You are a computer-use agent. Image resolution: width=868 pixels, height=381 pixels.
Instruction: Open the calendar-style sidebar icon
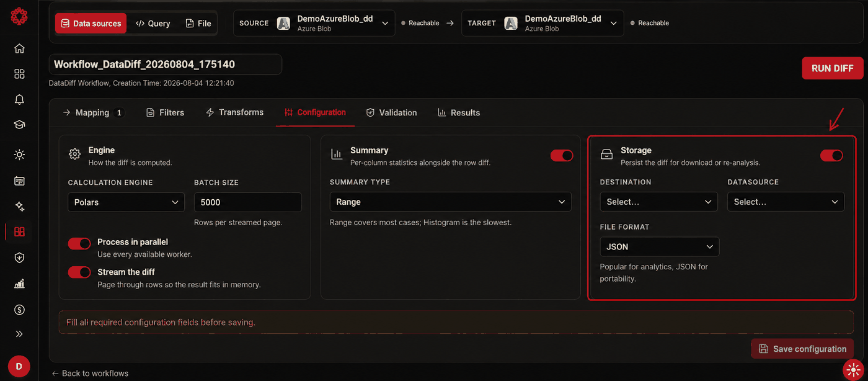19,181
